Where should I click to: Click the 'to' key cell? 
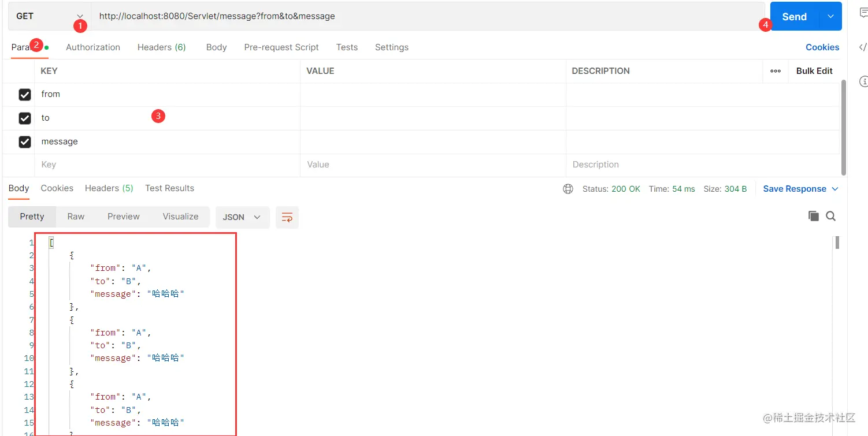[168, 118]
